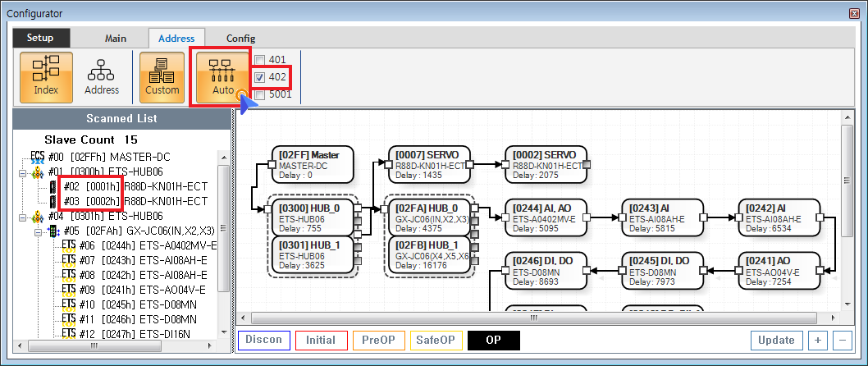This screenshot has width=868, height=366.
Task: Click the Update button
Action: click(776, 340)
